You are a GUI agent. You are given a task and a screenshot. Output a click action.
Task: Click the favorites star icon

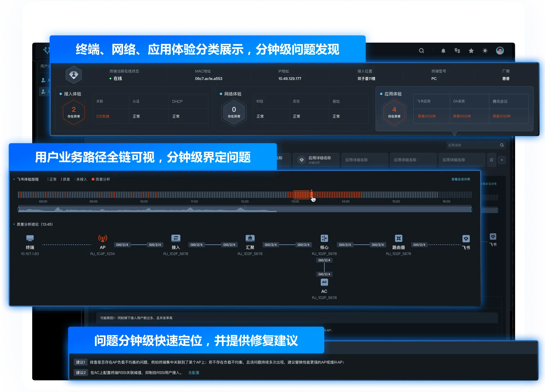point(471,51)
